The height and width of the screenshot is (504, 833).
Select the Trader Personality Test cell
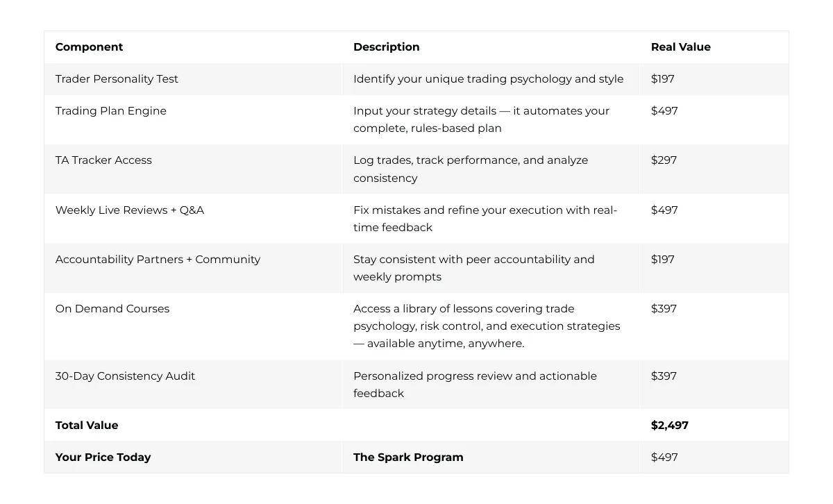(x=117, y=79)
